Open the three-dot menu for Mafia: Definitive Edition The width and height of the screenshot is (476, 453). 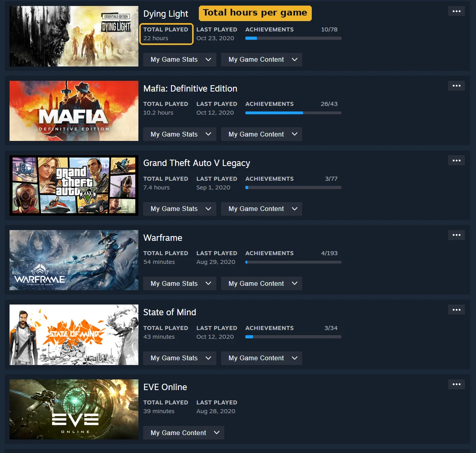tap(456, 86)
